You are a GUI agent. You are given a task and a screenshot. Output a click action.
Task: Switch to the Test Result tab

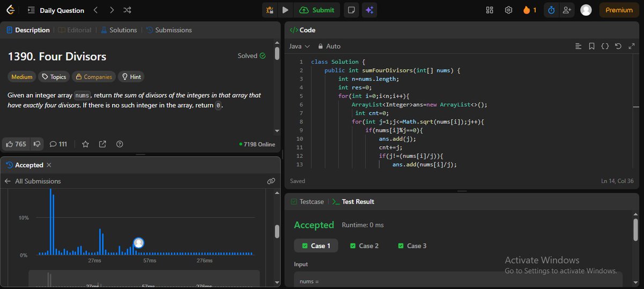(353, 201)
